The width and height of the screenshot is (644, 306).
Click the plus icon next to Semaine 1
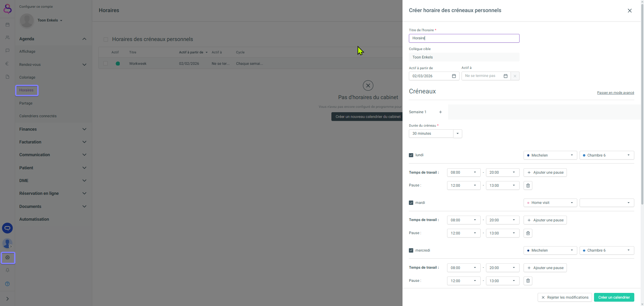(440, 112)
